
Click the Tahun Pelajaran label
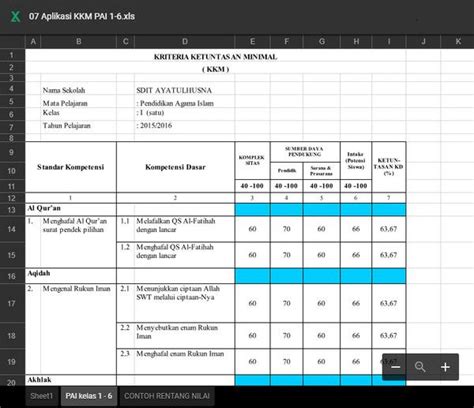67,126
